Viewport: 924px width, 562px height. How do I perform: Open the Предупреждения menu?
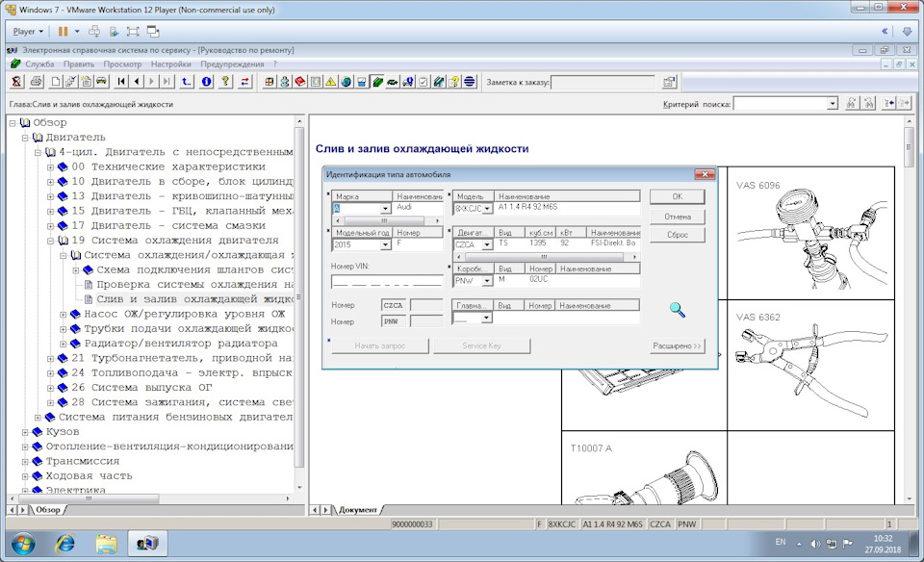[232, 64]
